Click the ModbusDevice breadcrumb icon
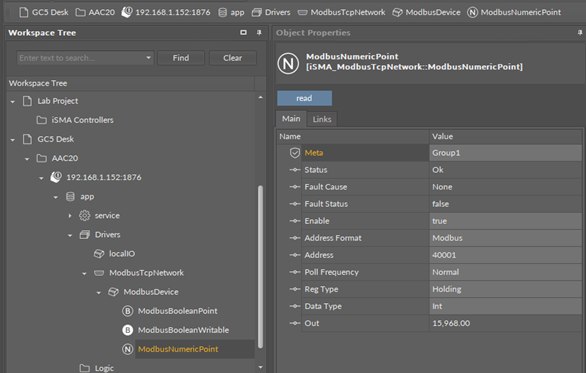 point(397,12)
